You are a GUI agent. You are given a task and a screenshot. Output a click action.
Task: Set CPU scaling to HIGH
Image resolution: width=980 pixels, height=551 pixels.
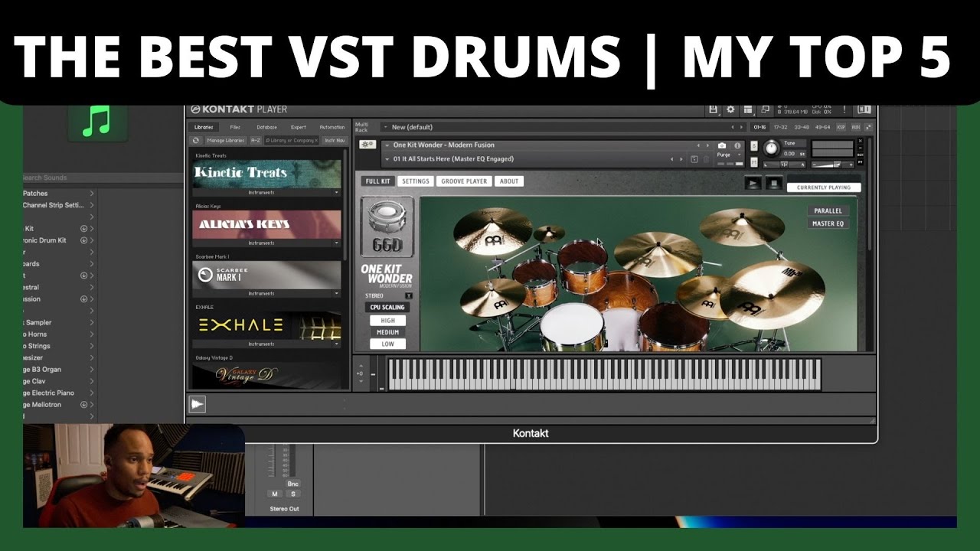click(388, 321)
